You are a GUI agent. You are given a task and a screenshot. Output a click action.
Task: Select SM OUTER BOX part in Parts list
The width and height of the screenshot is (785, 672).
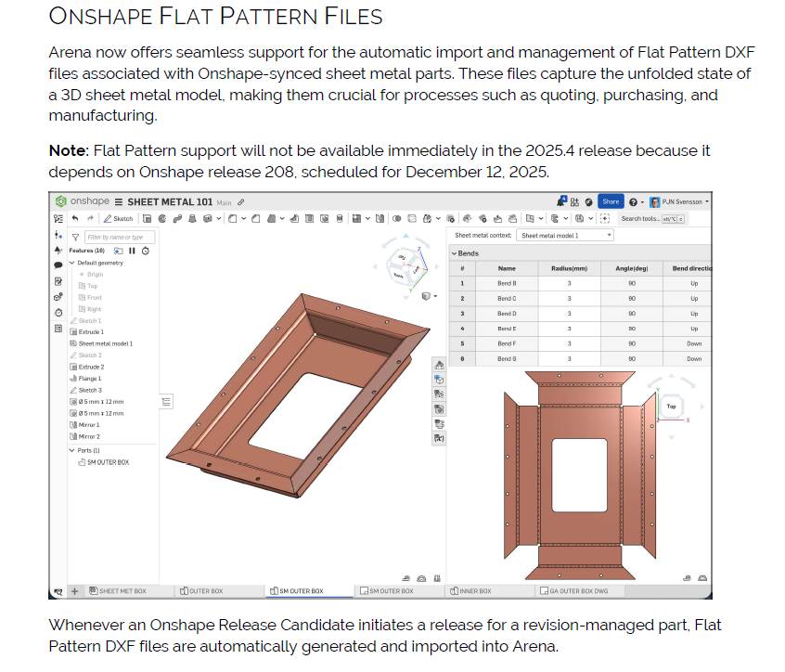tap(104, 462)
